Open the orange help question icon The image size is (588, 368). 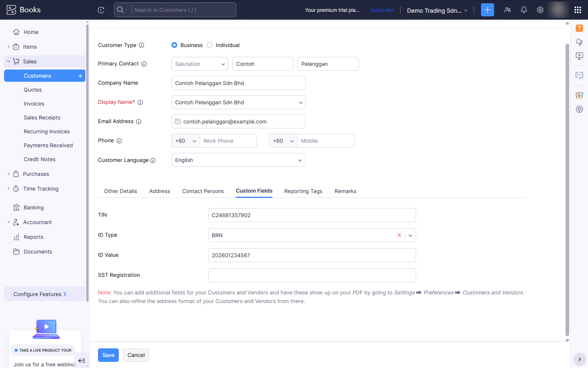579,28
